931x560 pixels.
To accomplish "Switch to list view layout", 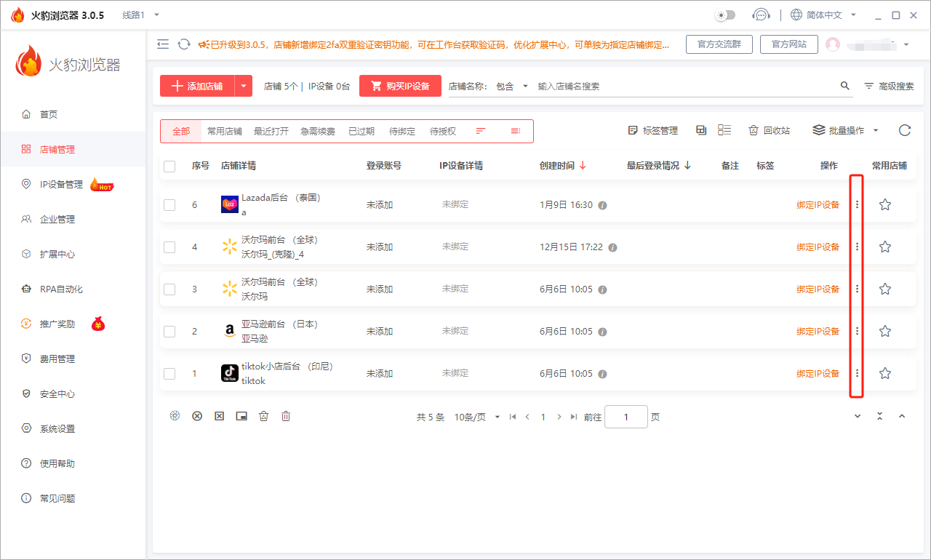I will 723,129.
